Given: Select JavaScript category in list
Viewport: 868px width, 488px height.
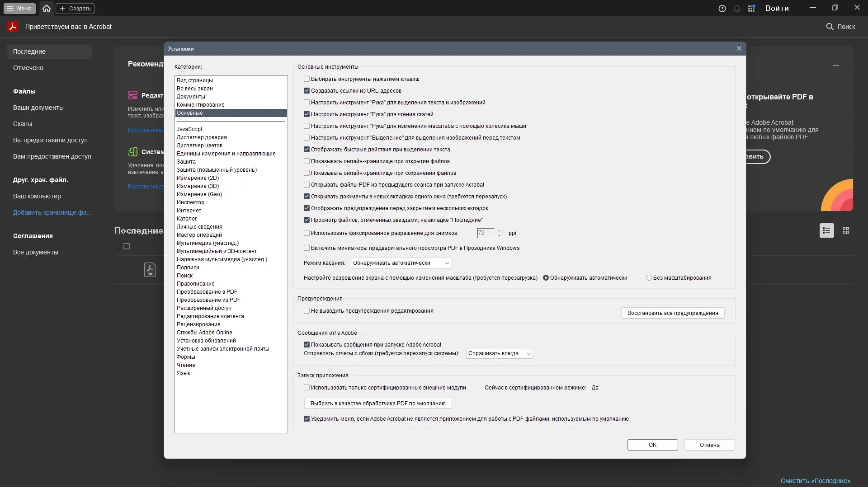Looking at the screenshot, I should pyautogui.click(x=189, y=129).
